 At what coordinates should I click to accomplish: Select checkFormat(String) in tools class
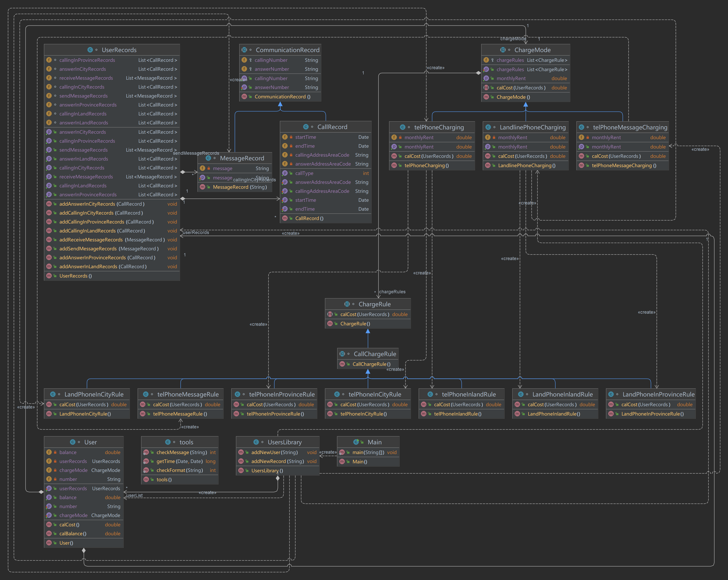coord(180,470)
